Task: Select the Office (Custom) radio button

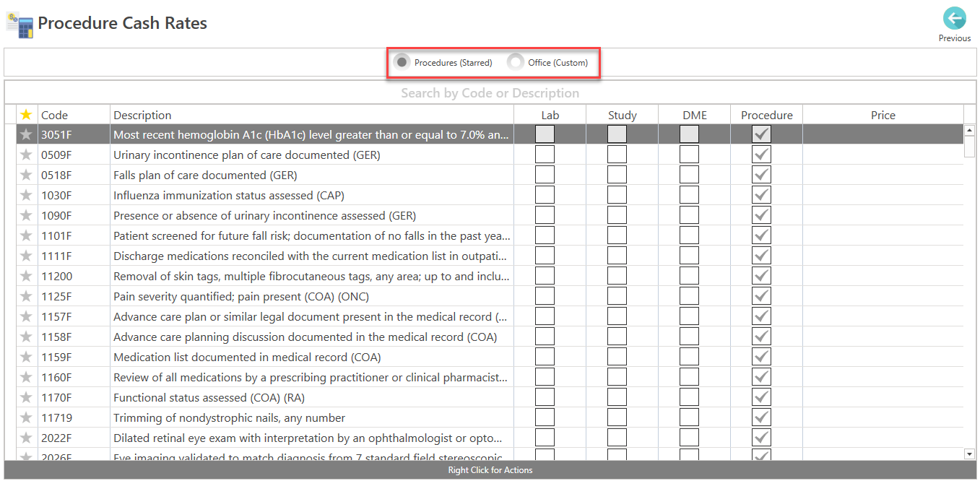Action: 516,62
